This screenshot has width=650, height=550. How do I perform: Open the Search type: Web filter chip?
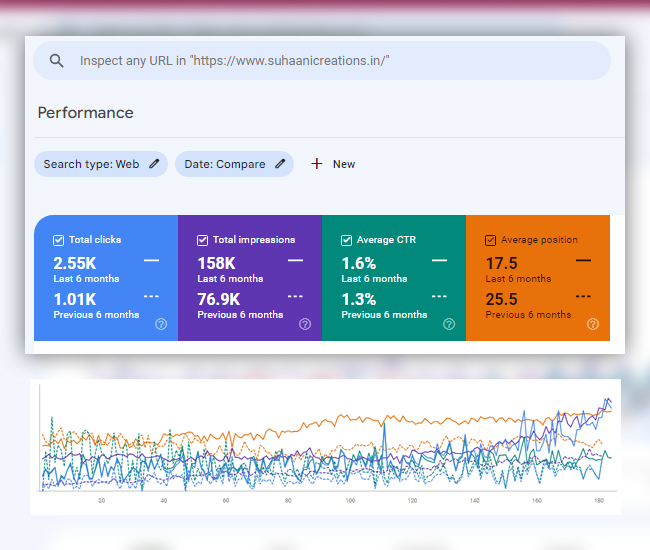tap(91, 164)
